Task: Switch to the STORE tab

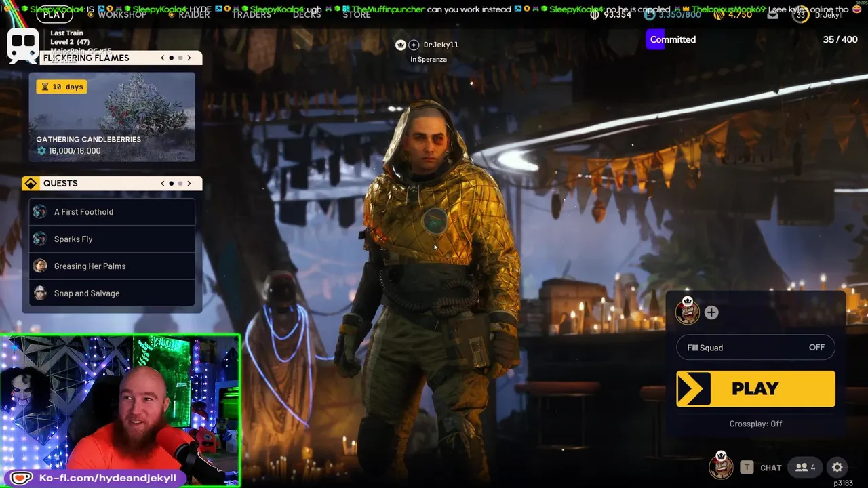Action: click(x=356, y=14)
